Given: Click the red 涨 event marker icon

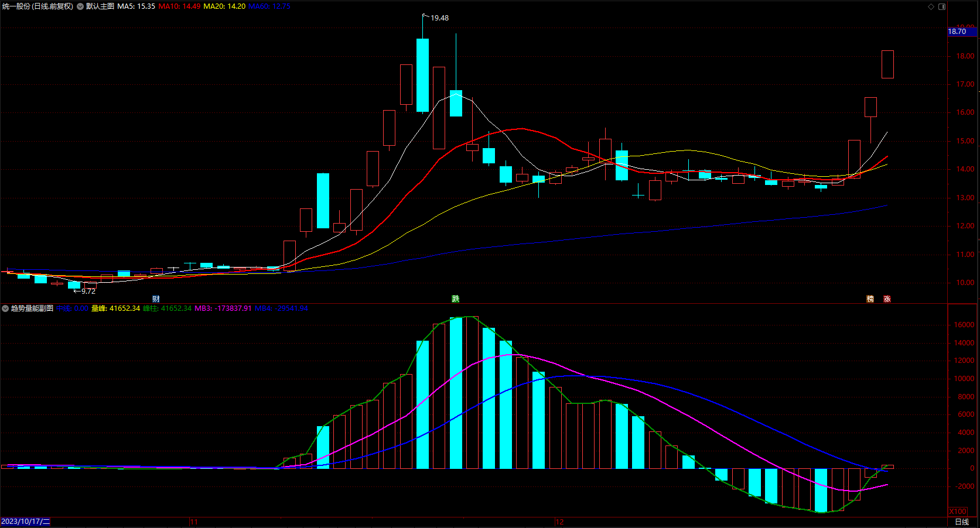Looking at the screenshot, I should click(887, 299).
